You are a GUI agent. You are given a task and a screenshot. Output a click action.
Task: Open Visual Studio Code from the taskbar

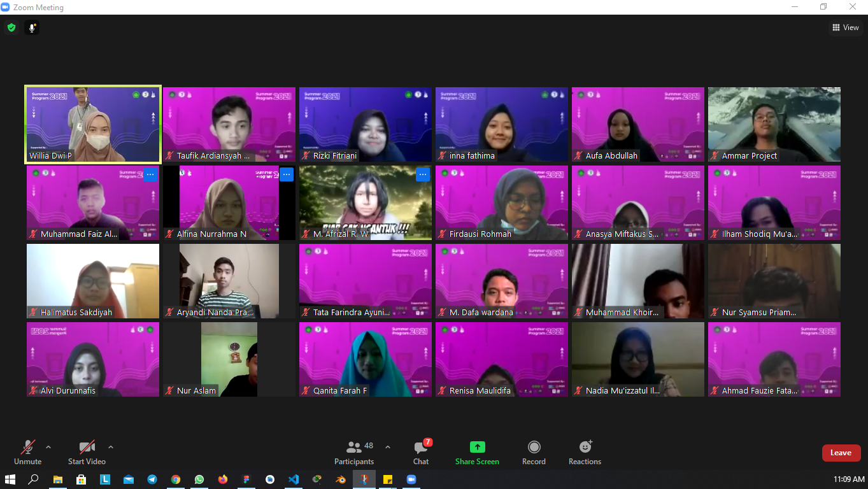pos(294,479)
